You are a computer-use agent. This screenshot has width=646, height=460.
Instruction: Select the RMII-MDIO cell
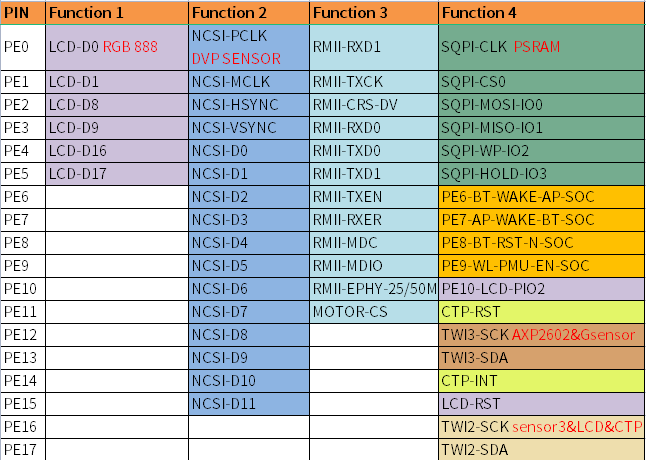click(x=373, y=265)
